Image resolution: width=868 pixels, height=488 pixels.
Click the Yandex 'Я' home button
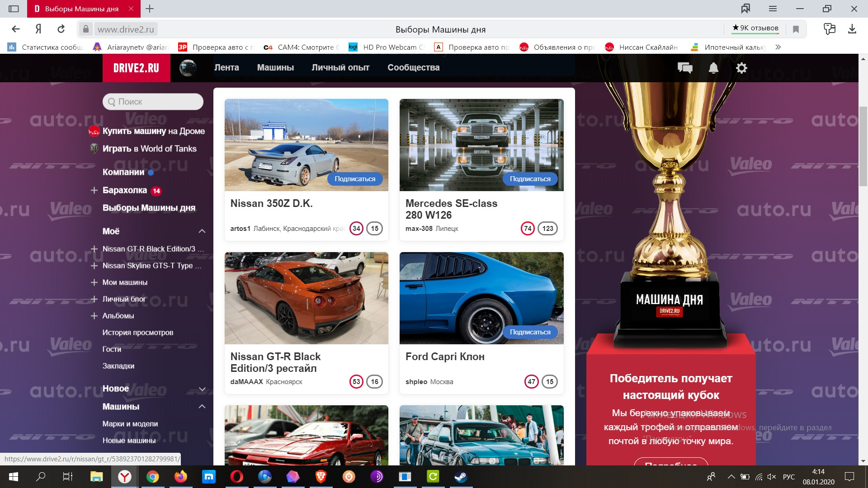click(x=38, y=29)
